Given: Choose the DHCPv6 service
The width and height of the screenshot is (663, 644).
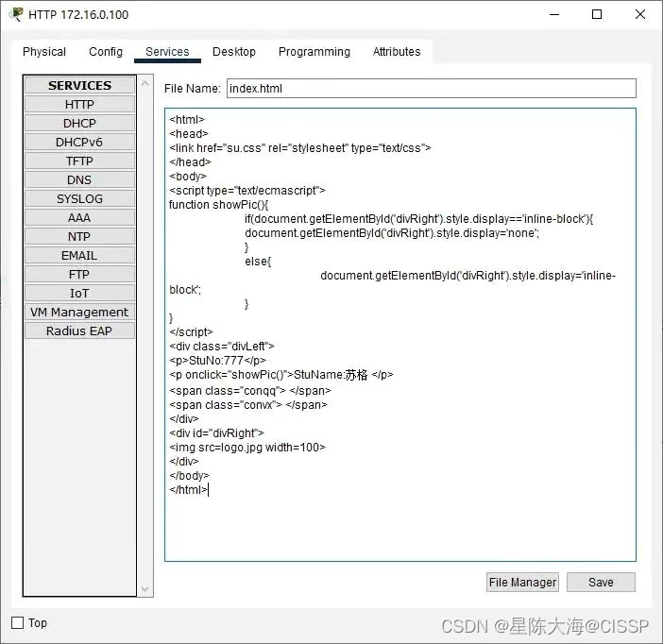Looking at the screenshot, I should coord(79,142).
